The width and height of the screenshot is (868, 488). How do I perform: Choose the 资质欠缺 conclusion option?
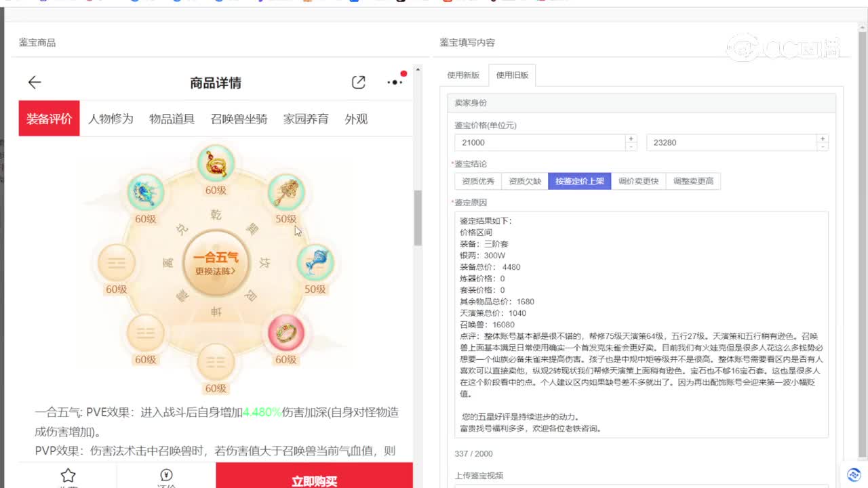tap(525, 181)
